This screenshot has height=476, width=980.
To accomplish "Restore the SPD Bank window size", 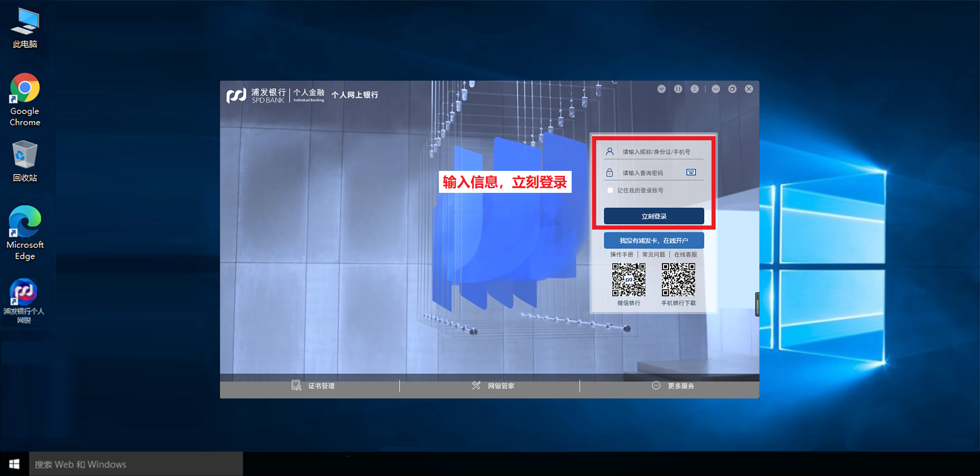I will click(x=732, y=89).
